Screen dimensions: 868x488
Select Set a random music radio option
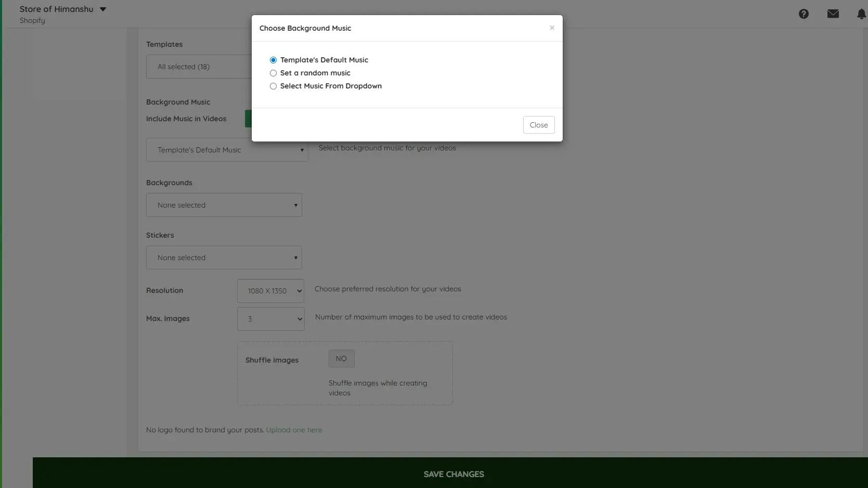pos(273,73)
